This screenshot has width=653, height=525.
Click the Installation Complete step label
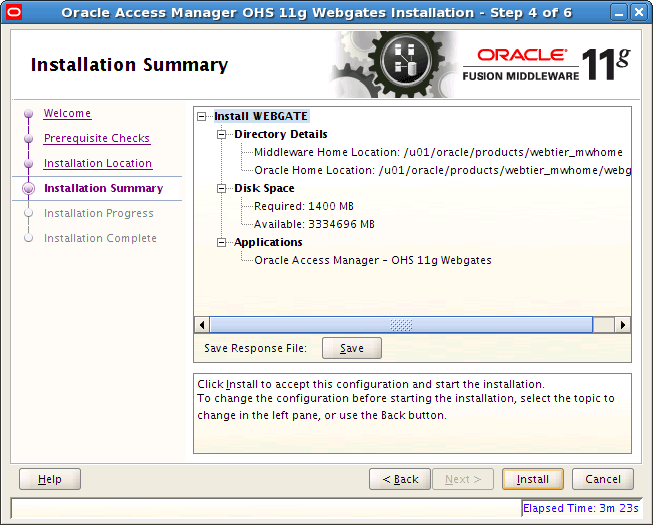[100, 238]
